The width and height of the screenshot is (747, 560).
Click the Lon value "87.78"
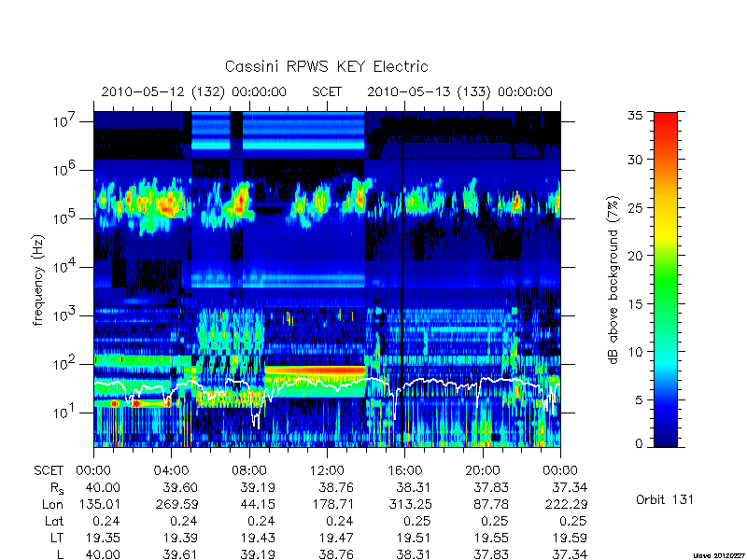[x=492, y=504]
